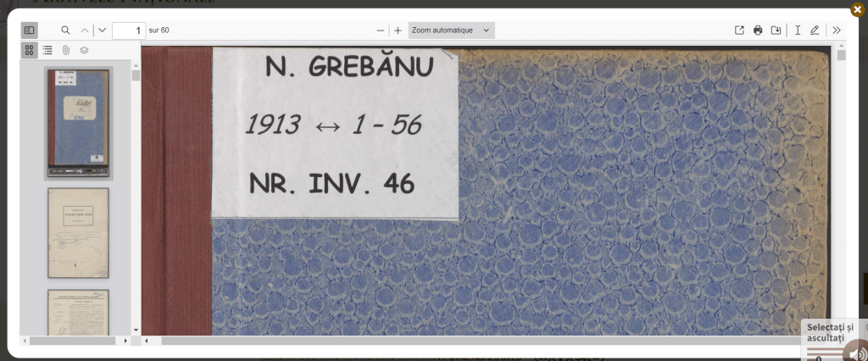Viewport: 868px width, 361px height.
Task: Open the find in document search
Action: tap(65, 31)
